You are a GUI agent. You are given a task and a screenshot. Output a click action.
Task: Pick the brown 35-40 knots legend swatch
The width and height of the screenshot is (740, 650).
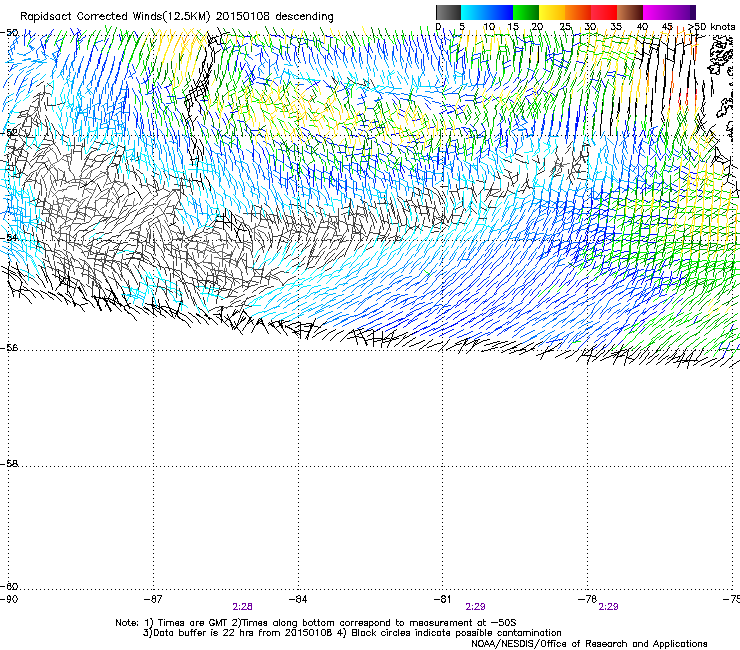coord(630,12)
